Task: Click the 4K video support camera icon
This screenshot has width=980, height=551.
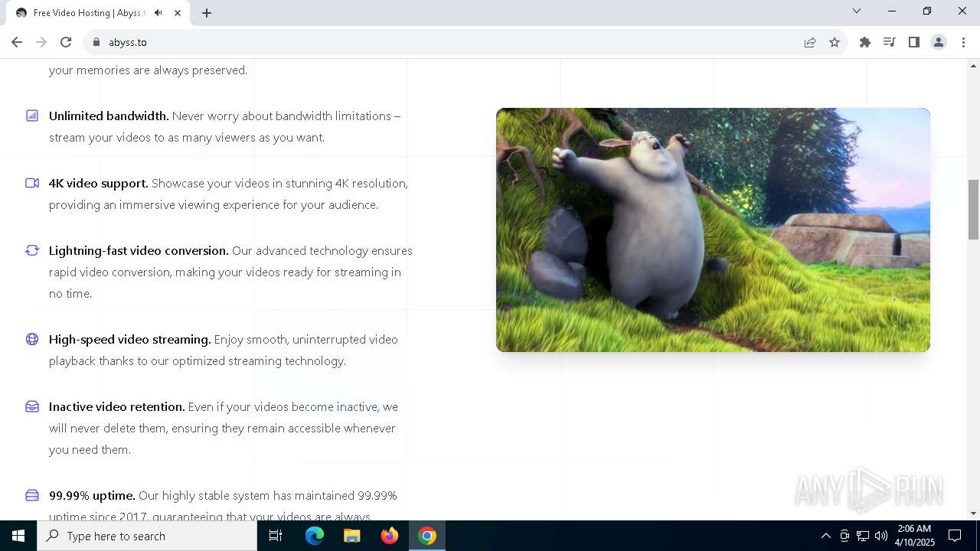Action: 32,183
